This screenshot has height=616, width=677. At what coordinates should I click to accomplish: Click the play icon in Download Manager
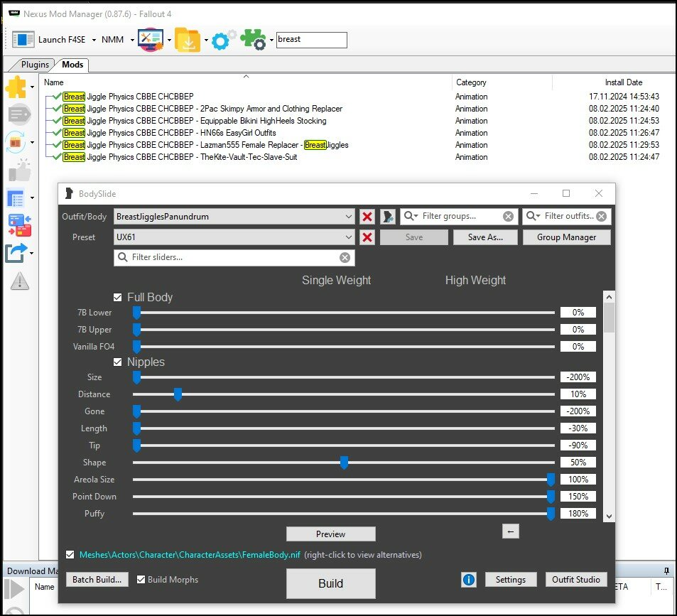click(x=14, y=589)
